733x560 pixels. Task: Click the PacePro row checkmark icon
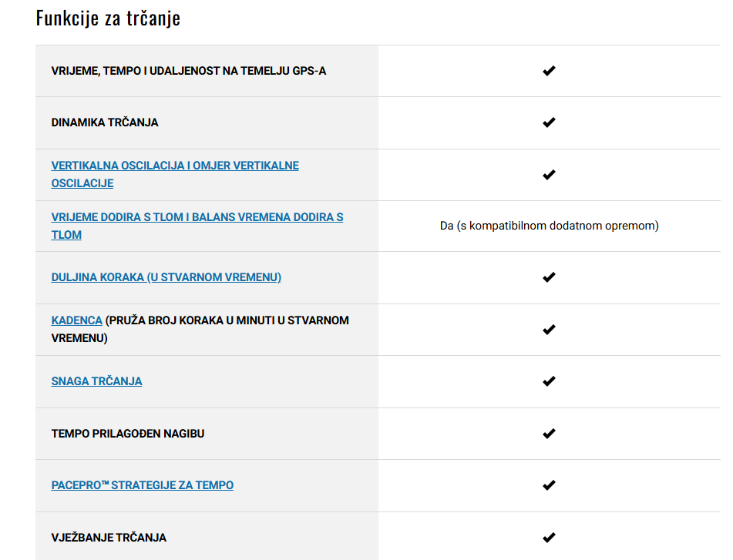click(549, 485)
